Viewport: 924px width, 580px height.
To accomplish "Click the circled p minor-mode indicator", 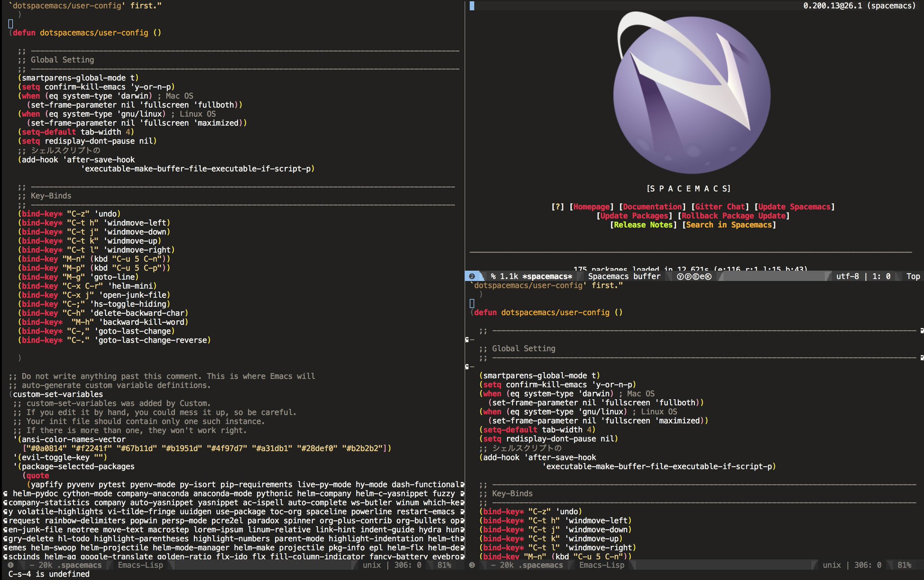I will coord(688,276).
